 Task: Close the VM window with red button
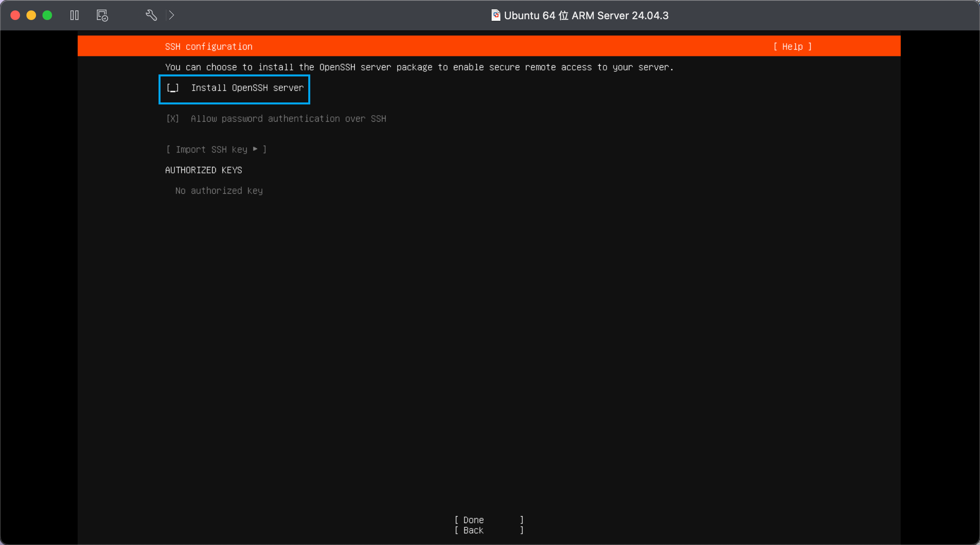coord(15,15)
